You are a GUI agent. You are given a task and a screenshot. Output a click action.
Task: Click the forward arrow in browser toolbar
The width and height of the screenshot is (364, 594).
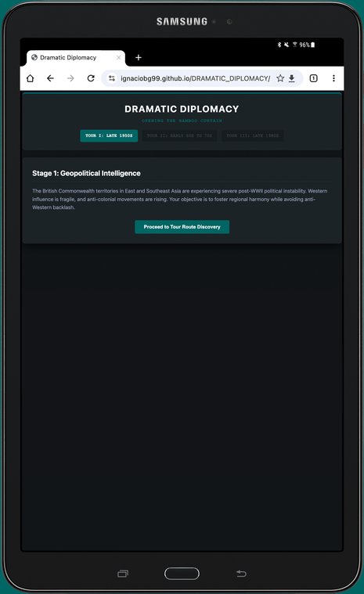click(70, 78)
